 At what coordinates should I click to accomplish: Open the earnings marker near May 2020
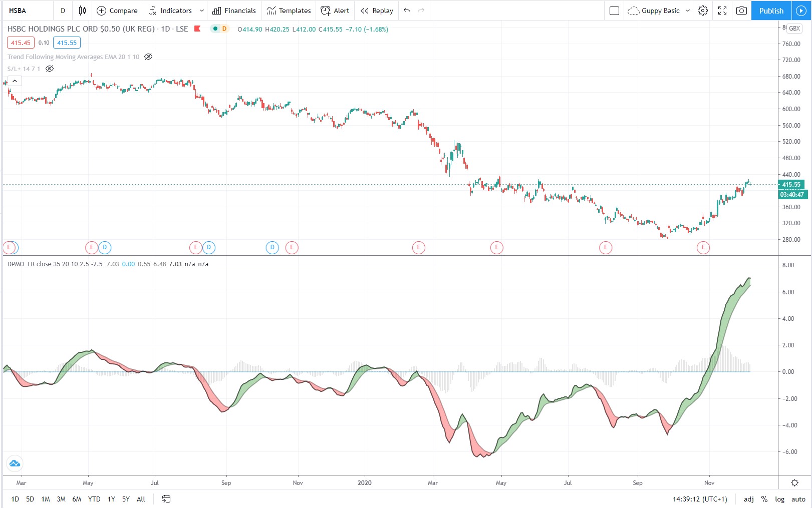(x=496, y=247)
